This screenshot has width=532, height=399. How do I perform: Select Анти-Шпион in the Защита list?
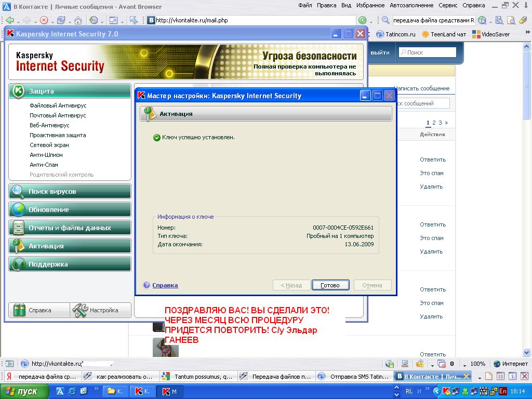pos(46,155)
